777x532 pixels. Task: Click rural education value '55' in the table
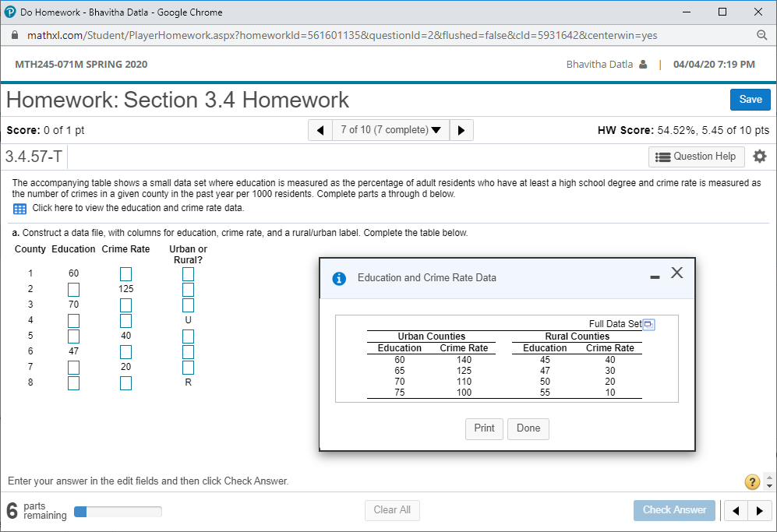coord(545,393)
